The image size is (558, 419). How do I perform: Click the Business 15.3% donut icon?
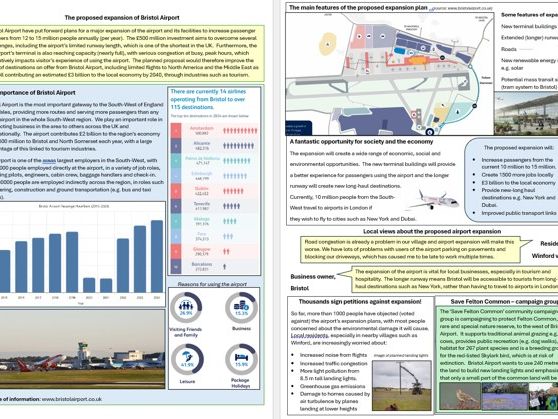[x=241, y=307]
